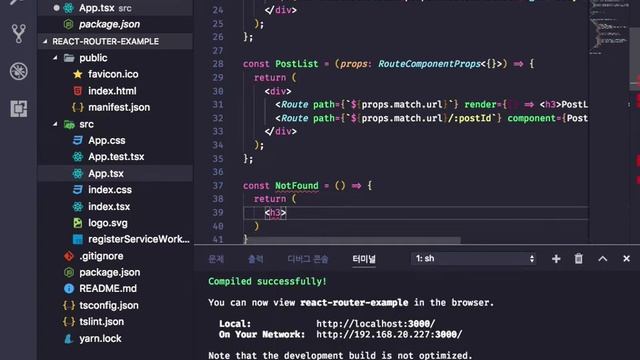Open the 192.168.20.227:3000 network link
Image resolution: width=640 pixels, height=360 pixels.
coord(389,334)
